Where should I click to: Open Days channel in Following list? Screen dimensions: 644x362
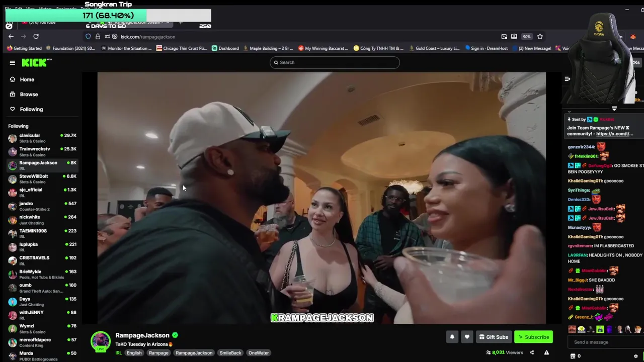coord(42,301)
